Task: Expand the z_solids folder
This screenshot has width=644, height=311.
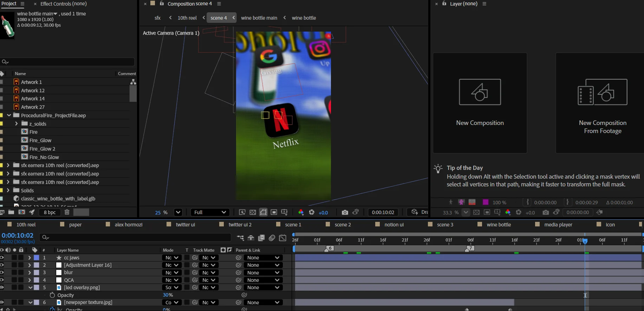Action: (x=16, y=124)
